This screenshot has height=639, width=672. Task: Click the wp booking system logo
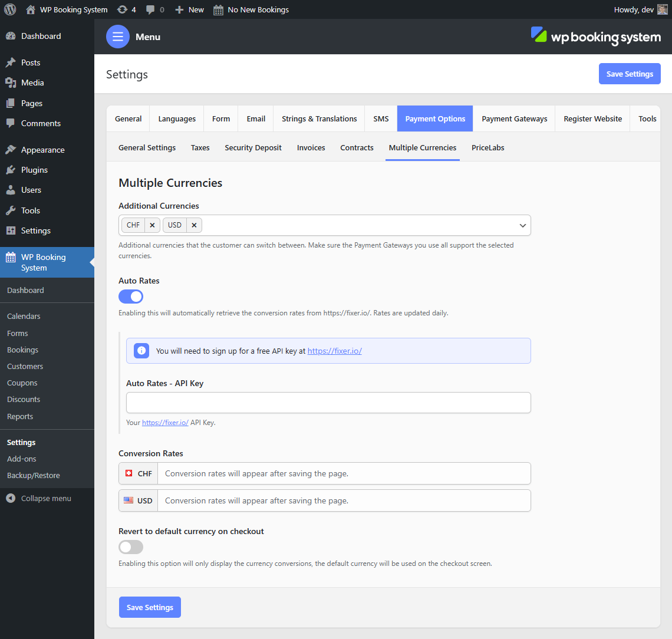[596, 37]
